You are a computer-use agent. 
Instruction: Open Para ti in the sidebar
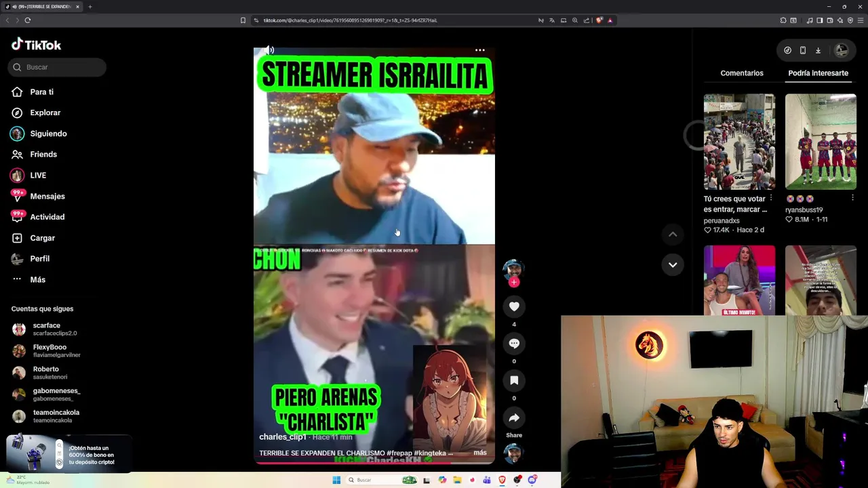click(42, 91)
